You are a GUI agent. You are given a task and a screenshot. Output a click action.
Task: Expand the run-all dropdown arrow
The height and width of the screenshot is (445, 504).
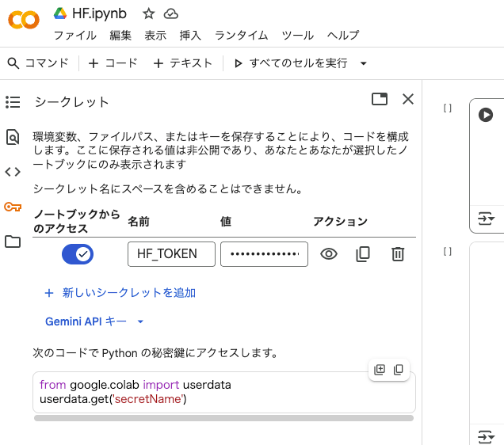363,63
